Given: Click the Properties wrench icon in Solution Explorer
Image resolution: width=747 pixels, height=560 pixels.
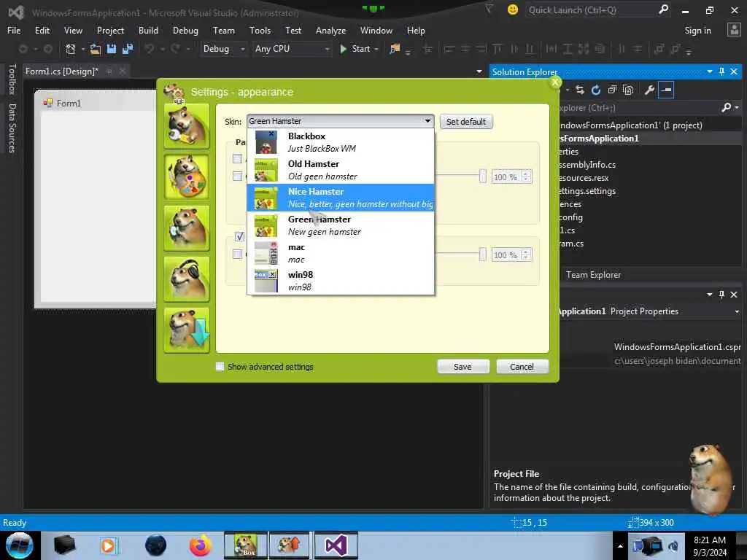Looking at the screenshot, I should click(649, 90).
